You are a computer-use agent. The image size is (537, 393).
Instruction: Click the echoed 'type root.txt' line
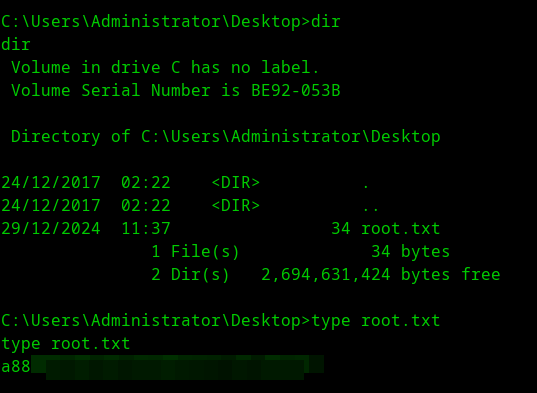(x=66, y=344)
